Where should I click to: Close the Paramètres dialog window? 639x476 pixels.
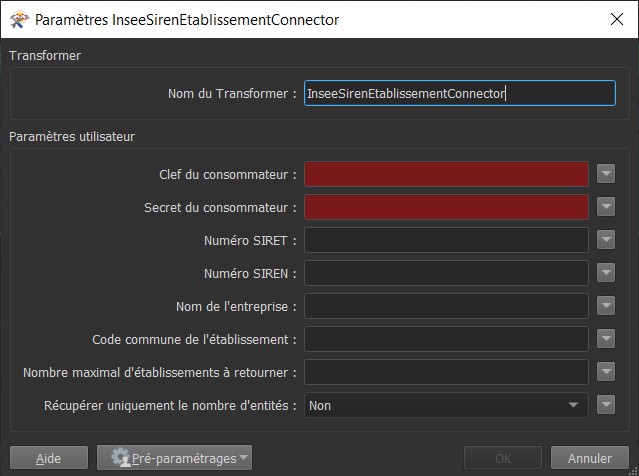(617, 19)
